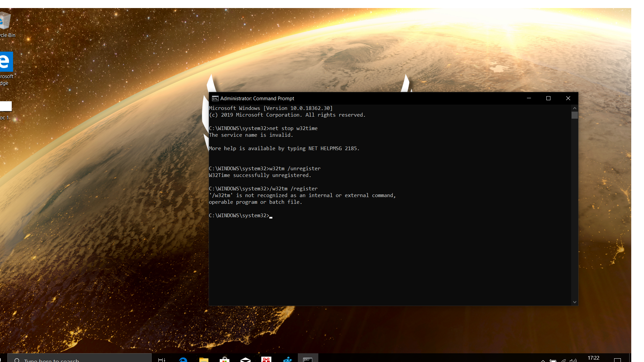Viewport: 644px width, 362px height.
Task: Click the blue figure app icon on taskbar
Action: pyautogui.click(x=287, y=360)
